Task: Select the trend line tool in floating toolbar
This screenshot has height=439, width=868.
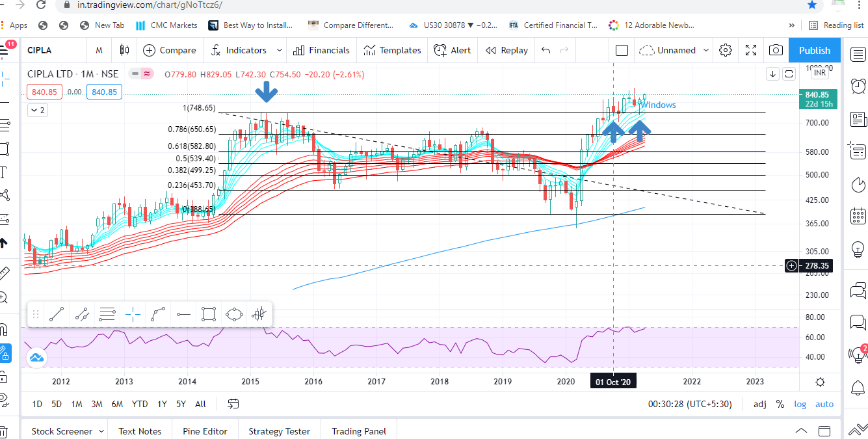Action: (57, 315)
